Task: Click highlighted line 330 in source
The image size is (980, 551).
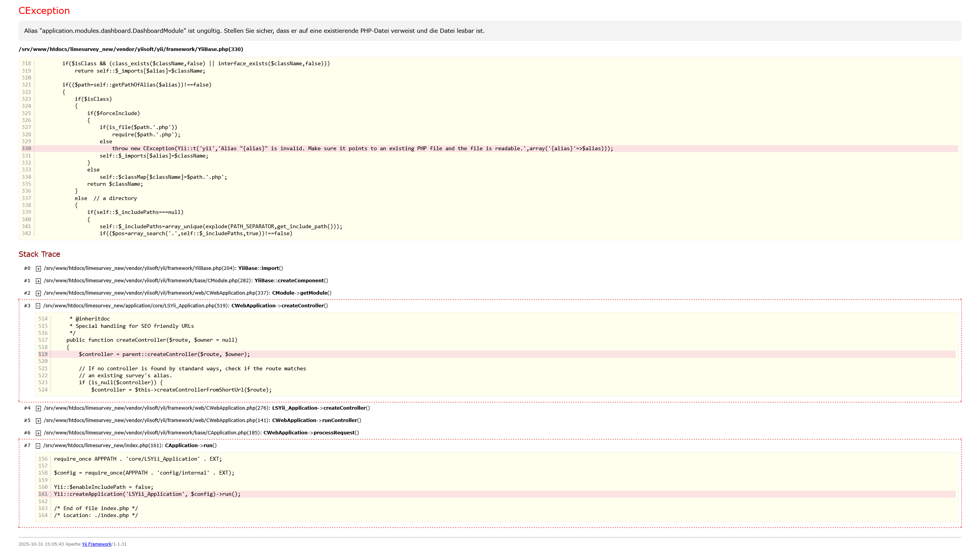Action: pos(362,149)
